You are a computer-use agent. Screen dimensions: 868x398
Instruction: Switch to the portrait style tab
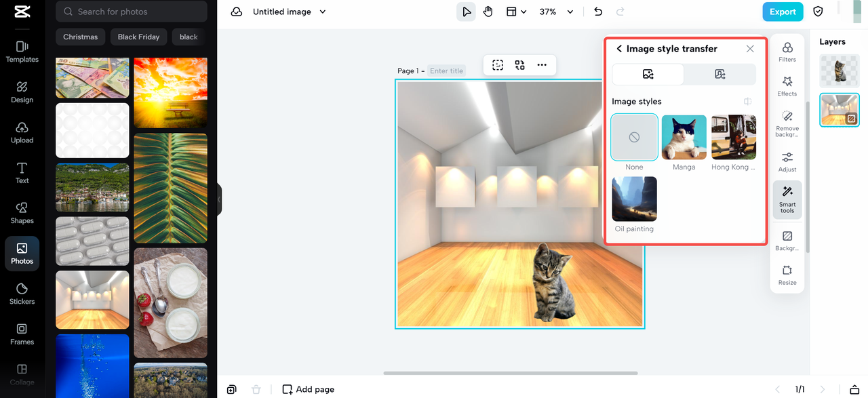720,74
